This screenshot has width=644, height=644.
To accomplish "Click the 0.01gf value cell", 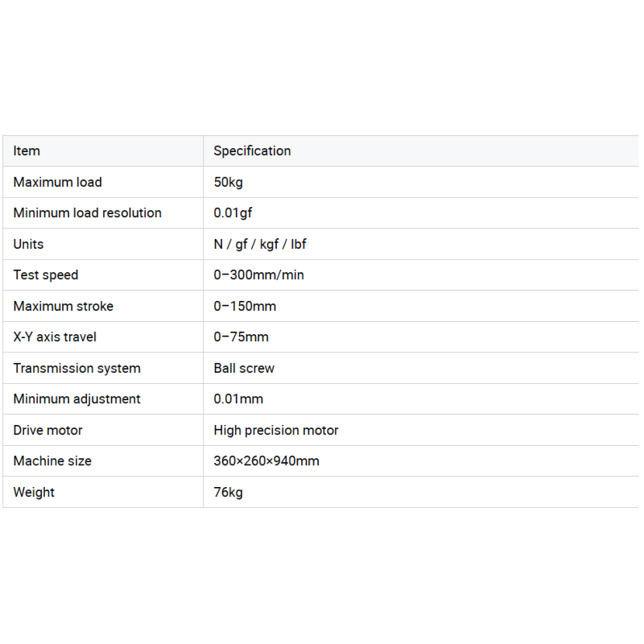I will 233,213.
